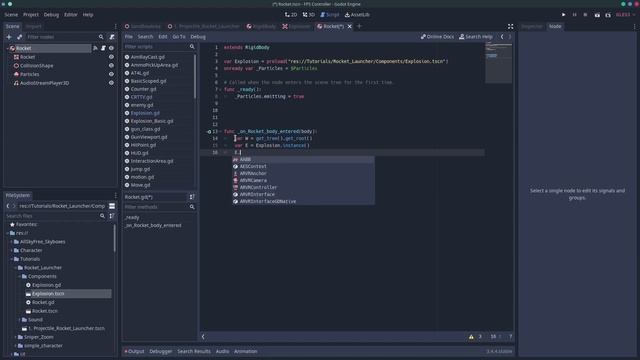Collapse the Components folder
640x360 pixels.
click(20, 276)
